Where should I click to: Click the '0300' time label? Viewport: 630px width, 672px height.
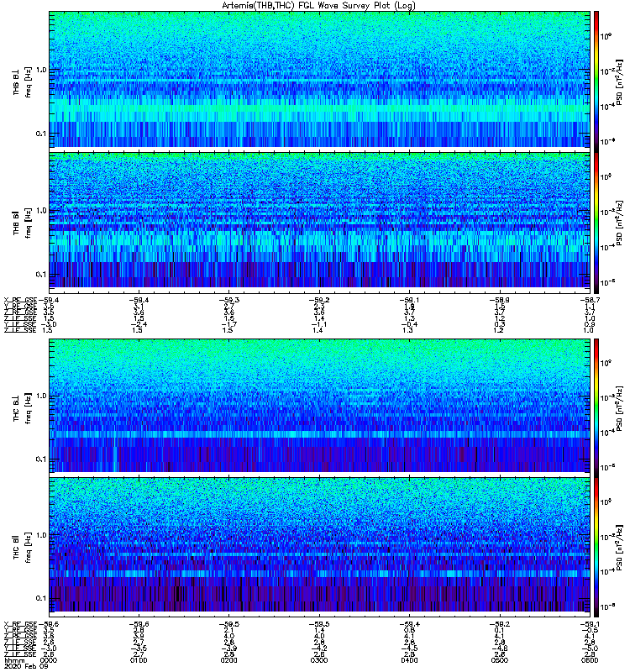[319, 660]
